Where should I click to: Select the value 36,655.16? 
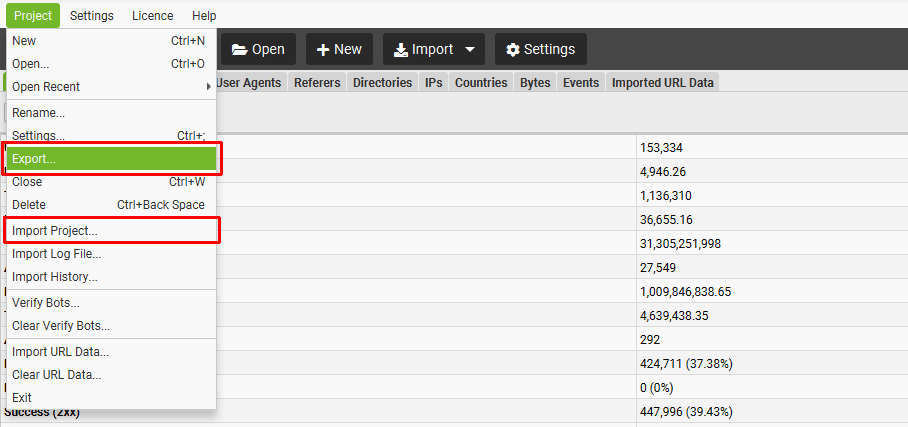click(x=667, y=220)
